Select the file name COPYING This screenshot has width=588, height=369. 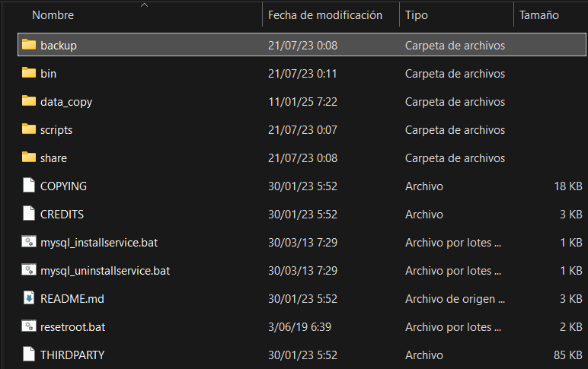[x=63, y=186]
